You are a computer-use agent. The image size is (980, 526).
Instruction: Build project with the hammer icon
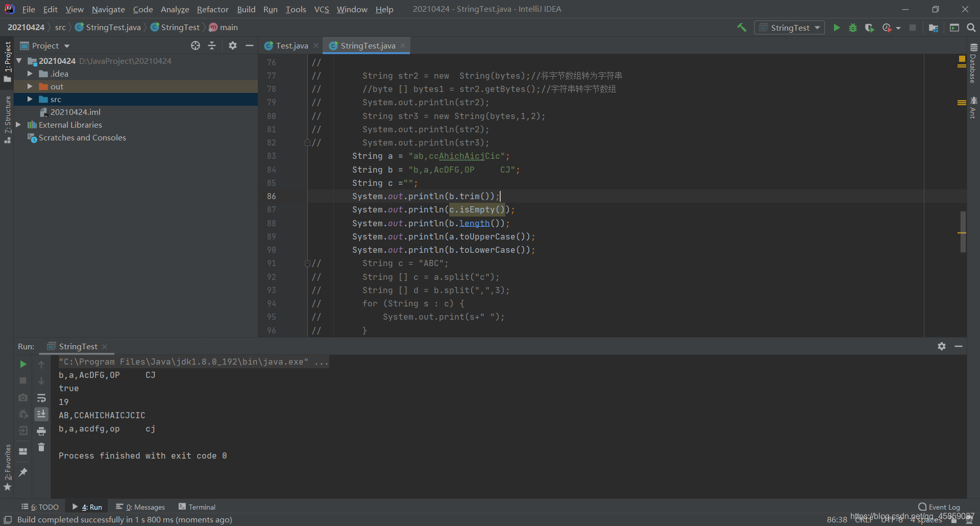pos(742,28)
